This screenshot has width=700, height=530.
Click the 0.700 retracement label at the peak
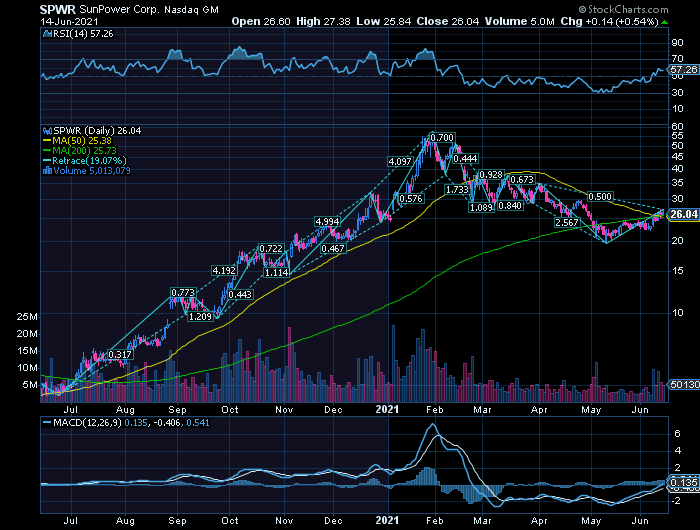[x=442, y=138]
